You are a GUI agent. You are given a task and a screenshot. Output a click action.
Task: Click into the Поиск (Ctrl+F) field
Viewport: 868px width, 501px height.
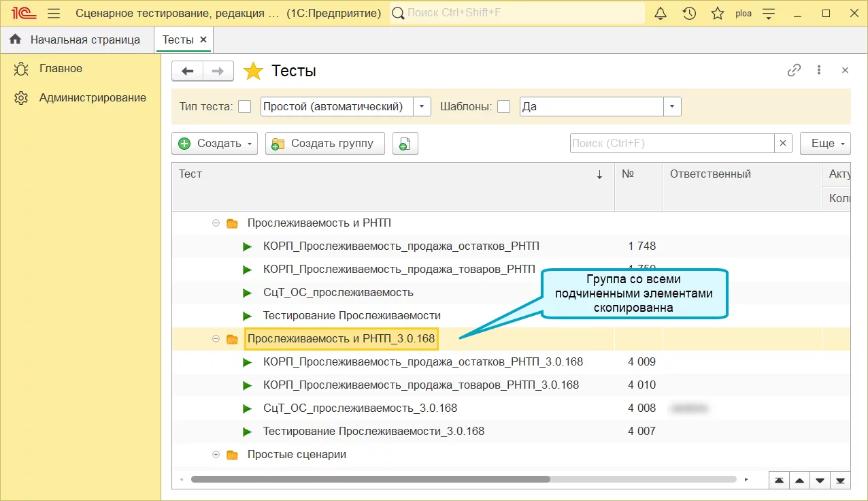(671, 144)
